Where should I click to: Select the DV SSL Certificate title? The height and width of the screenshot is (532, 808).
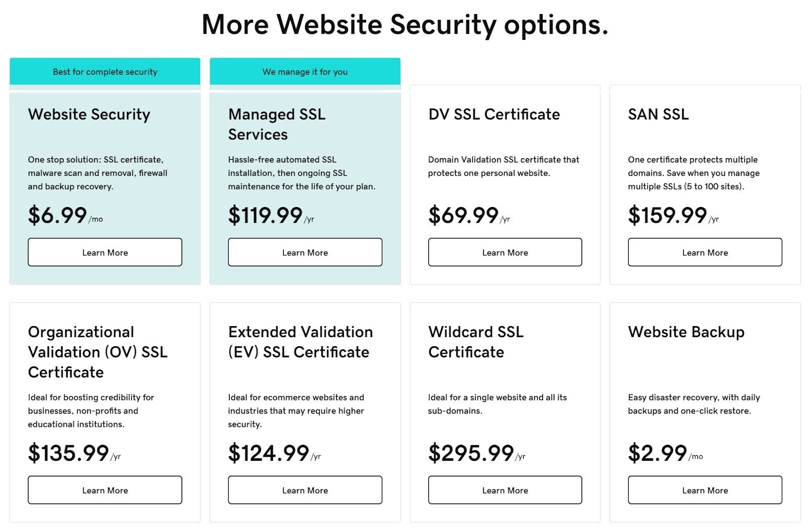(493, 115)
